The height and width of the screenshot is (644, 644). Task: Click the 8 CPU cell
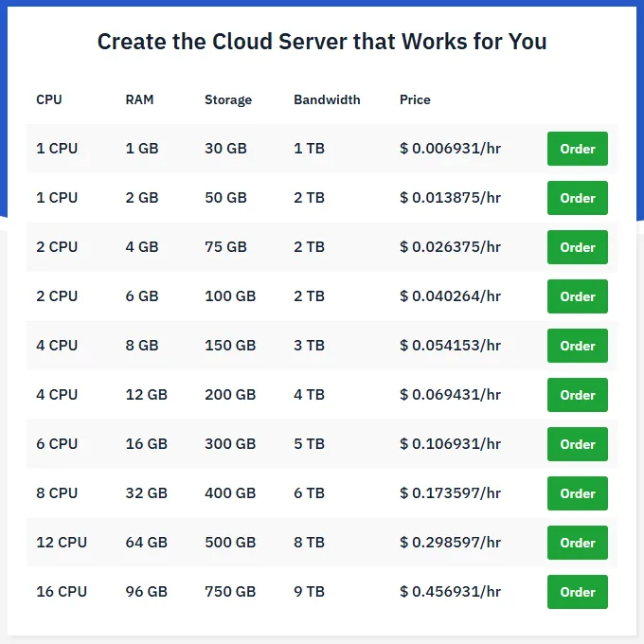point(57,493)
